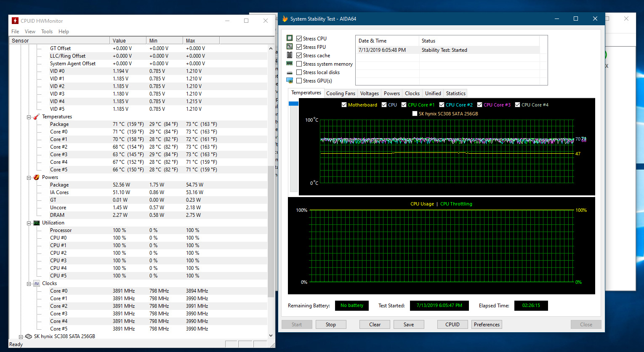
Task: Toggle Motherboard graph line checkbox
Action: click(x=344, y=105)
